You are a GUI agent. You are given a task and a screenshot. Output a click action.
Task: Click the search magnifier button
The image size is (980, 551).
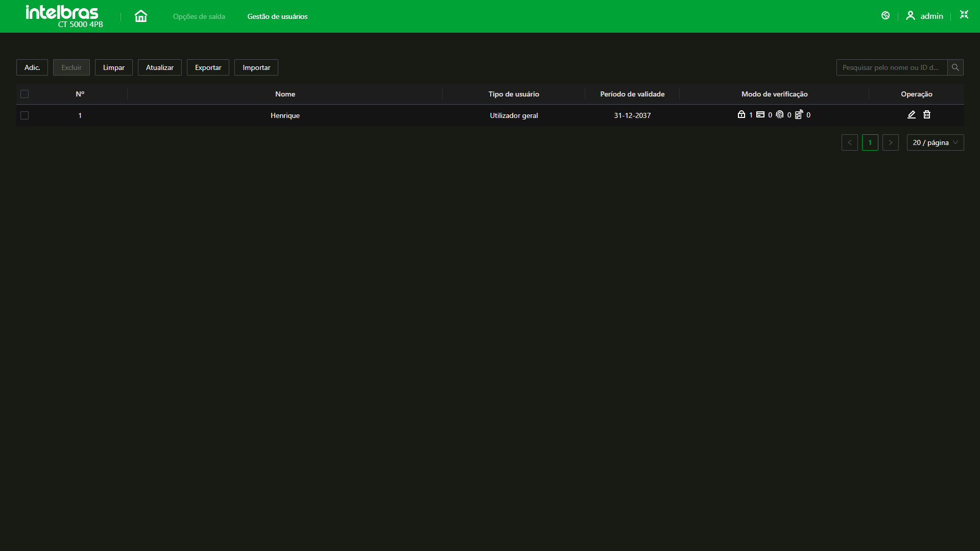955,67
